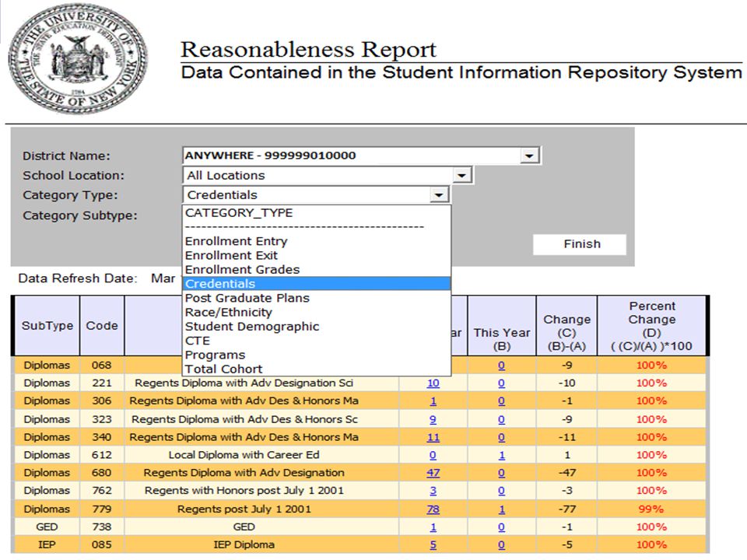Click 'Regents with Honors post July 1 2001'
Viewport: 747px width, 560px height.
tap(244, 491)
